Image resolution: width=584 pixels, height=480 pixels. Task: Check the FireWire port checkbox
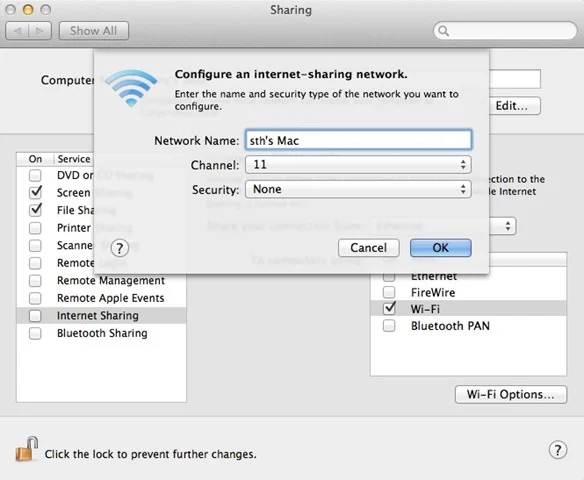389,292
